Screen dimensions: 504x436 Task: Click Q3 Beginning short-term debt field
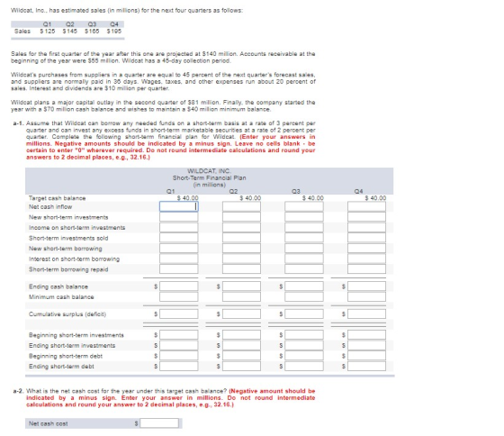pos(304,356)
